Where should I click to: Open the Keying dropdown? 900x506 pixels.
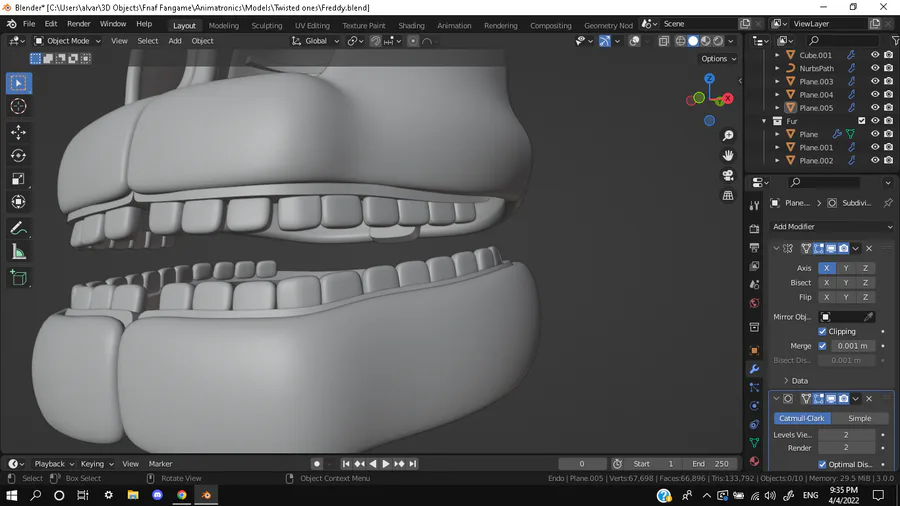coord(97,464)
